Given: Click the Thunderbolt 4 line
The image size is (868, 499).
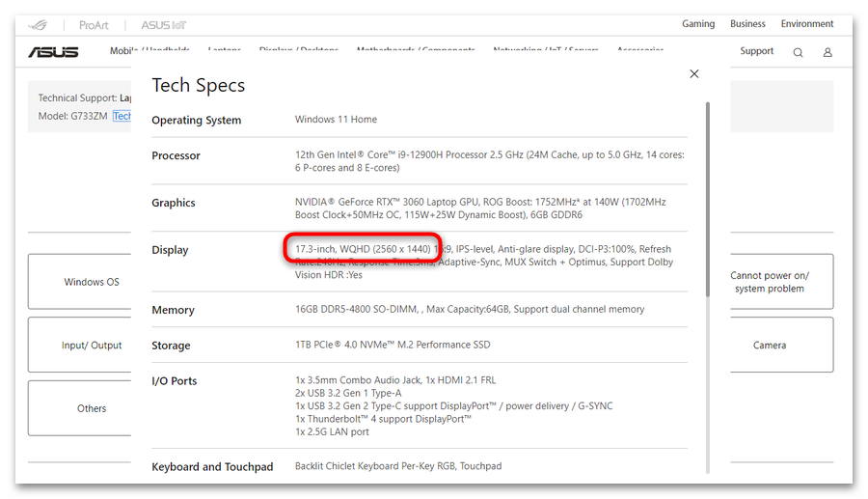Looking at the screenshot, I should [383, 419].
